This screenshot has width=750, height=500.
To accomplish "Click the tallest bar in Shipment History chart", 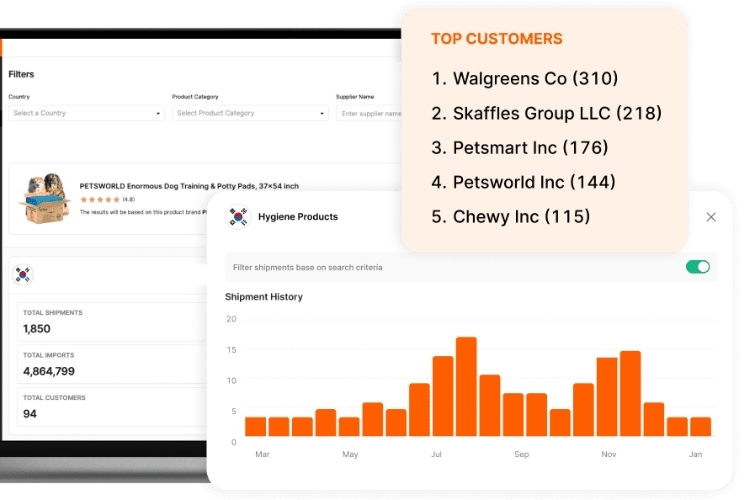I will (x=466, y=386).
